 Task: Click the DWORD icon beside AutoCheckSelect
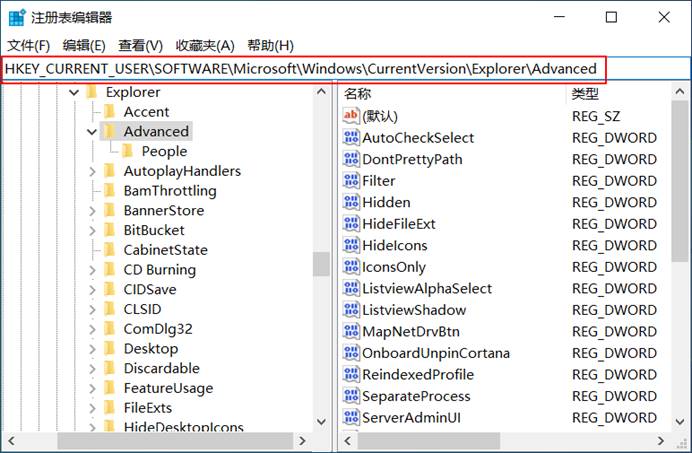[350, 138]
